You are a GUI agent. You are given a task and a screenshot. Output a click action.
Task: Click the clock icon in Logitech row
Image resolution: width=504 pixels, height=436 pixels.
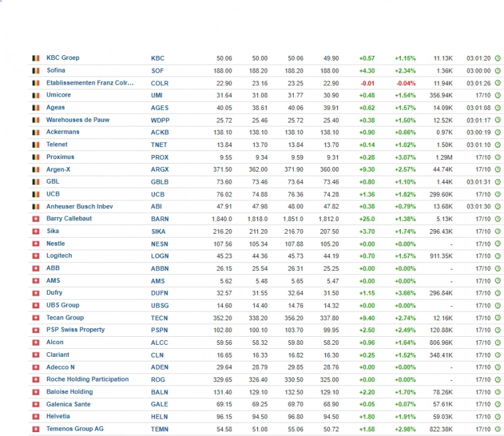tap(497, 256)
